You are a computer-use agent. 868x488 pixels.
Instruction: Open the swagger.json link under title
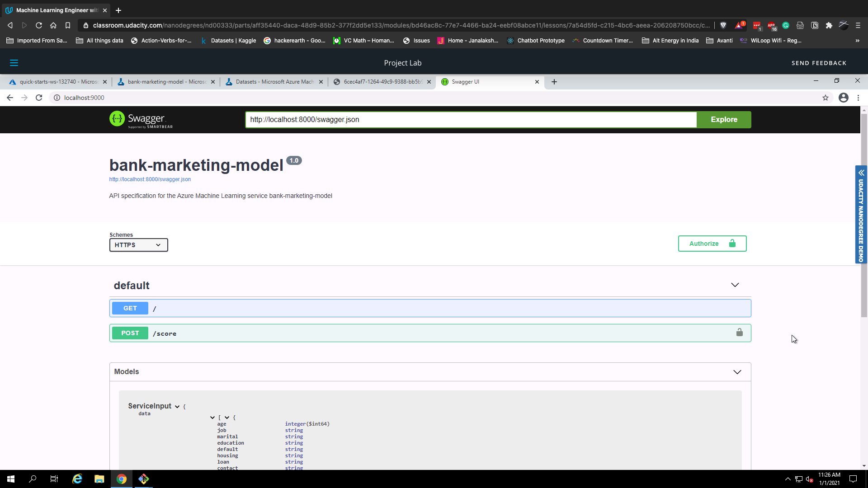coord(150,179)
